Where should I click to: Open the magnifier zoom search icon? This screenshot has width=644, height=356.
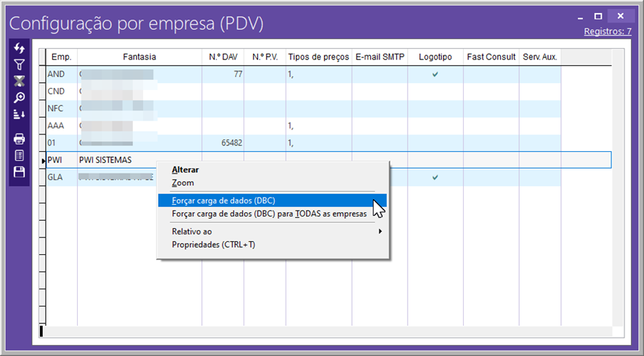coord(20,97)
